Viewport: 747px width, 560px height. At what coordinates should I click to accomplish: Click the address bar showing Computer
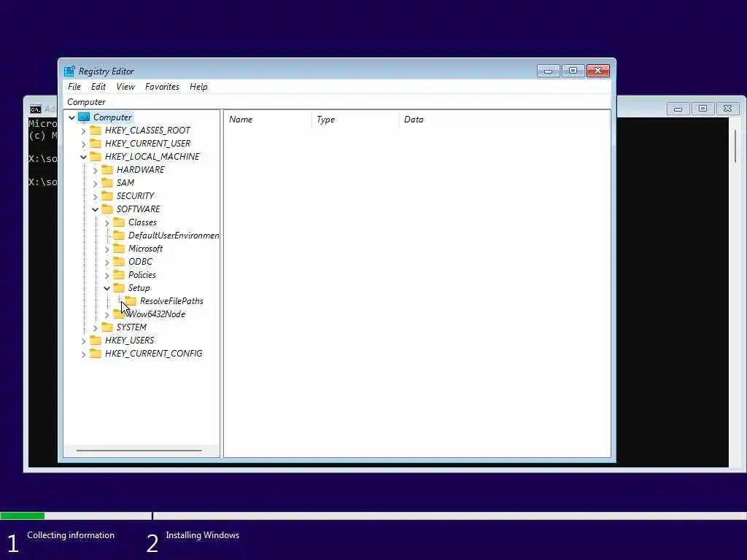pos(337,102)
